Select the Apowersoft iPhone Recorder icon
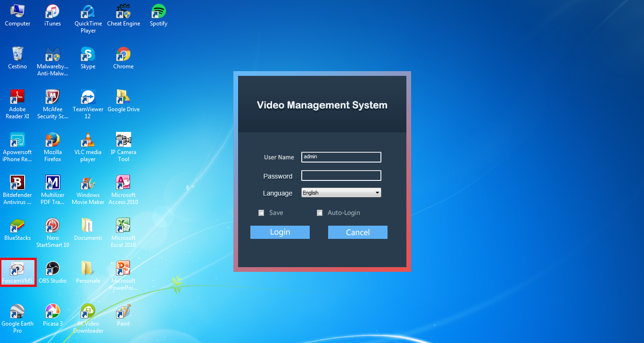This screenshot has width=644, height=343. [x=17, y=147]
